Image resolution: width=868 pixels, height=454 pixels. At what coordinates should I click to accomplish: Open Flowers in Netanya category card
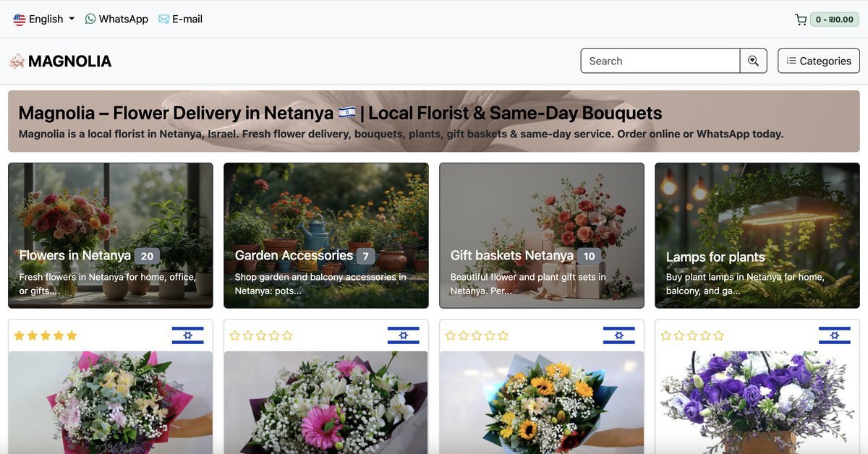(111, 236)
